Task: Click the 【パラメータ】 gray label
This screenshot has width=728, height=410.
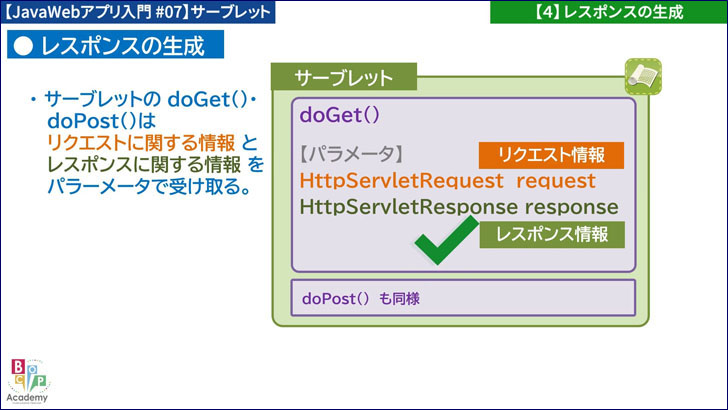Action: (x=350, y=155)
